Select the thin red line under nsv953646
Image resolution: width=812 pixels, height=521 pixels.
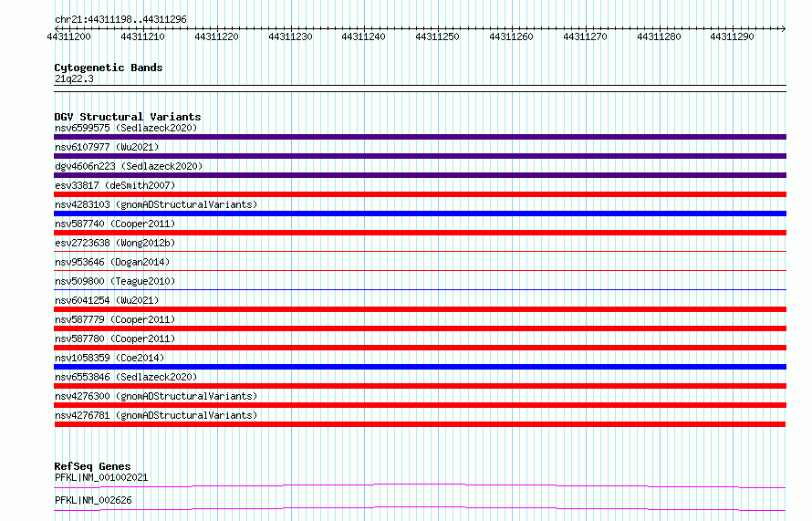coord(420,270)
